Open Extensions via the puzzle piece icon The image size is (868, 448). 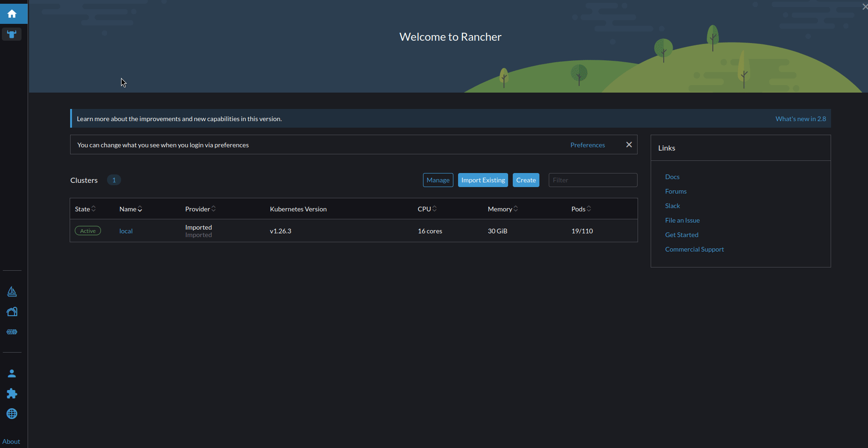pos(12,393)
